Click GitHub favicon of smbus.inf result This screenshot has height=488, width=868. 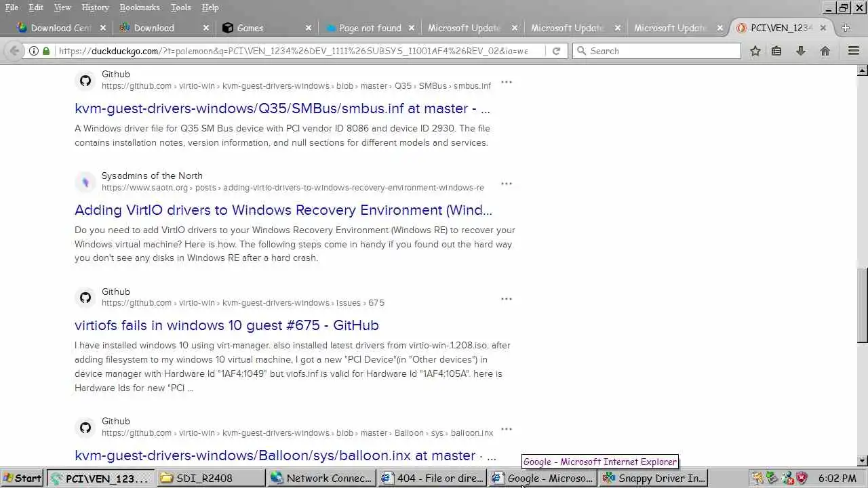click(x=85, y=81)
